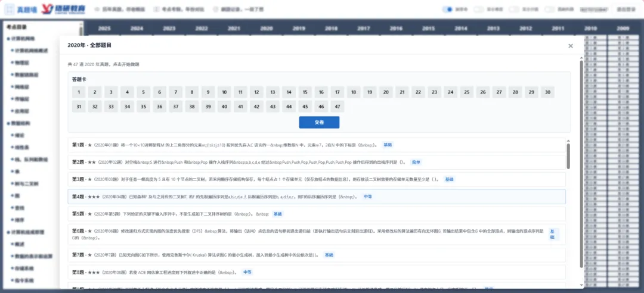The width and height of the screenshot is (644, 293).
Task: Click the dialog's outer vertical scrollbar
Action: 581,164
